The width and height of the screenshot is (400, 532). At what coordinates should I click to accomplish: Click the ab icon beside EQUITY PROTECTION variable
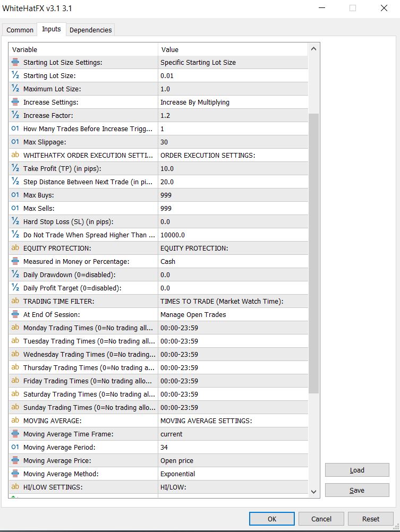(15, 247)
